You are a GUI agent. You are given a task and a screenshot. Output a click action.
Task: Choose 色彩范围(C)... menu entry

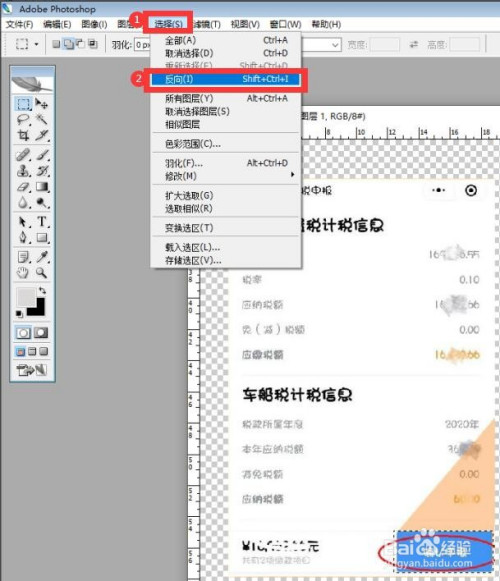(226, 143)
